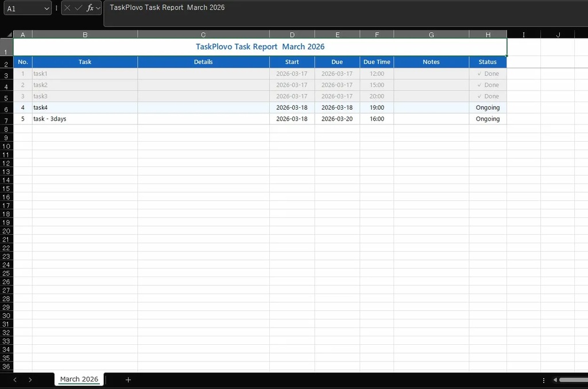Select task - 3days Ongoing status cell
The width and height of the screenshot is (588, 389).
coord(488,119)
